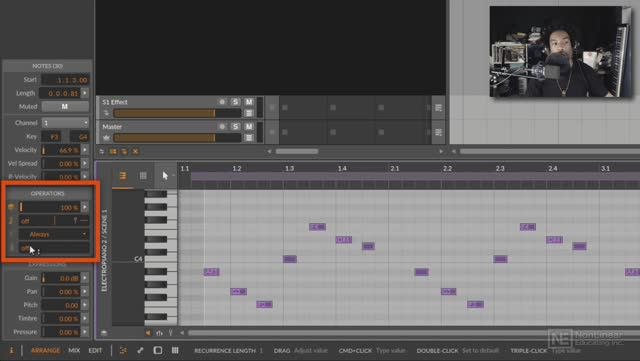Click second orange track view icon under Master
640x361 pixels.
pos(124,152)
